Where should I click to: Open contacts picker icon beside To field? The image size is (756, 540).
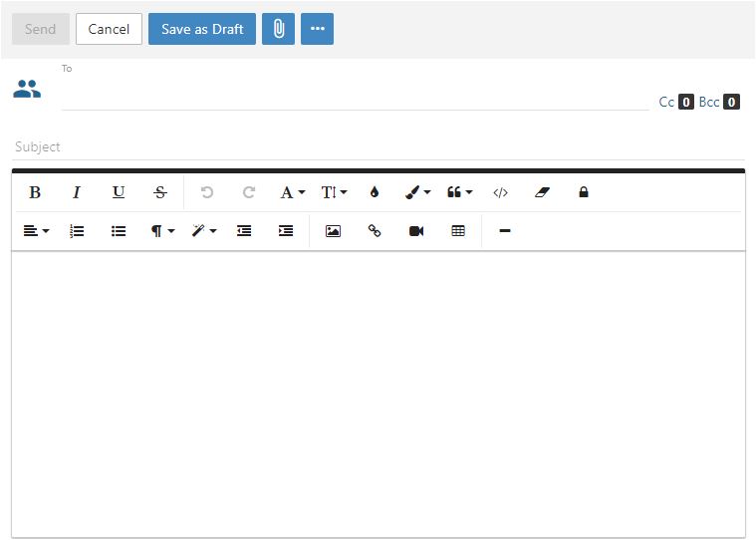click(x=27, y=89)
